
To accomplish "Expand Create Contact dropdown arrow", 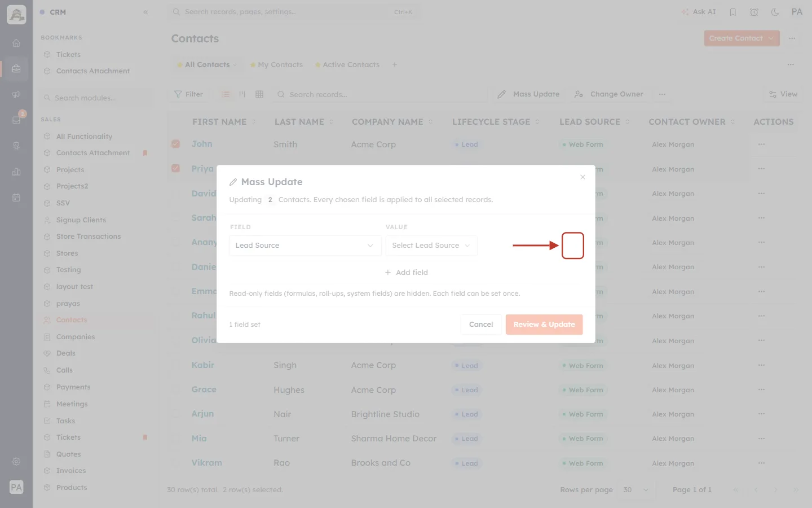I will (x=771, y=38).
